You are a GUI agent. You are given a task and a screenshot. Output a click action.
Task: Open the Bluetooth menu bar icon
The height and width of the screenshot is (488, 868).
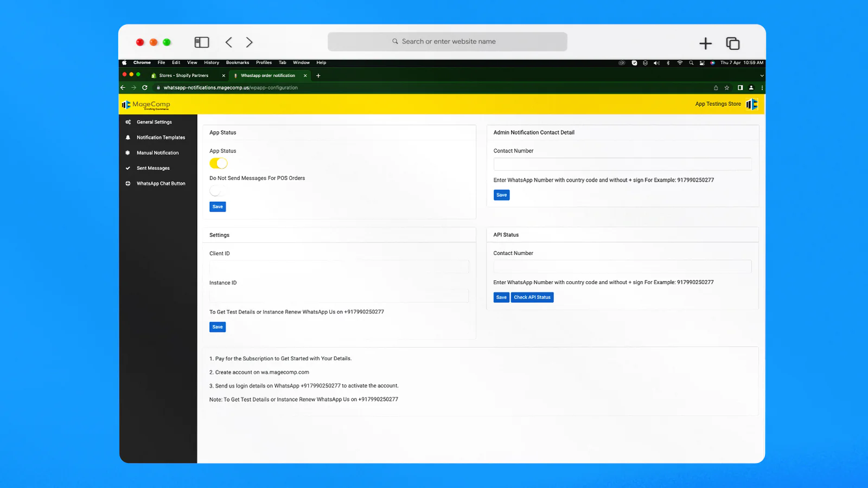click(668, 63)
